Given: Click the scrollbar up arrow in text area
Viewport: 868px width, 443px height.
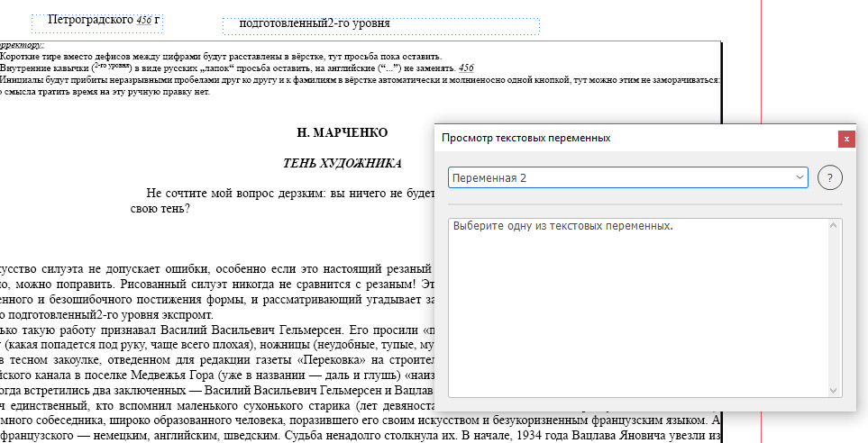Looking at the screenshot, I should 834,226.
